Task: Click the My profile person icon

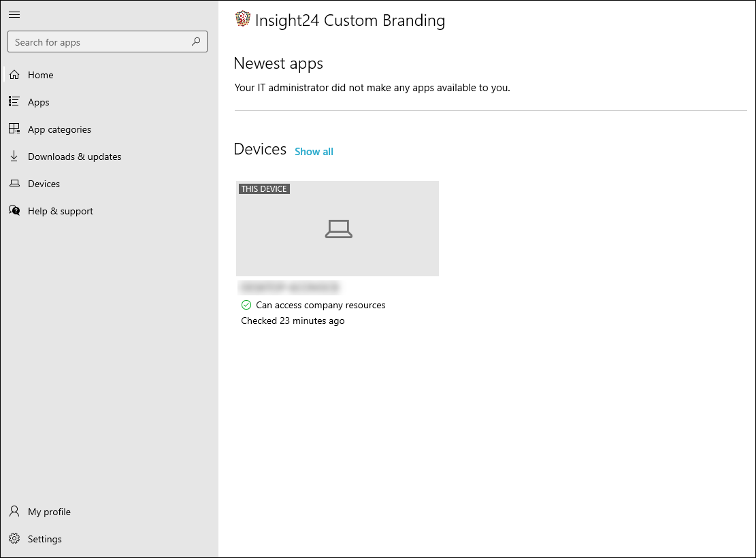Action: (x=14, y=512)
